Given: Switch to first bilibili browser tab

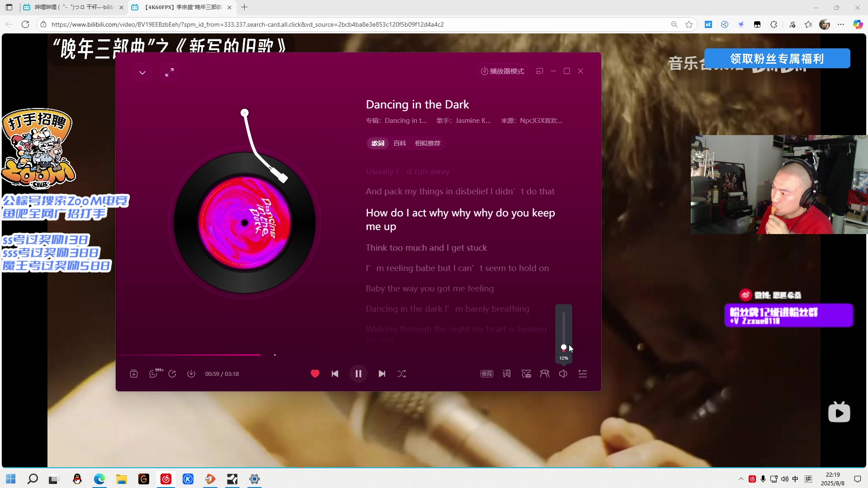Looking at the screenshot, I should 74,7.
